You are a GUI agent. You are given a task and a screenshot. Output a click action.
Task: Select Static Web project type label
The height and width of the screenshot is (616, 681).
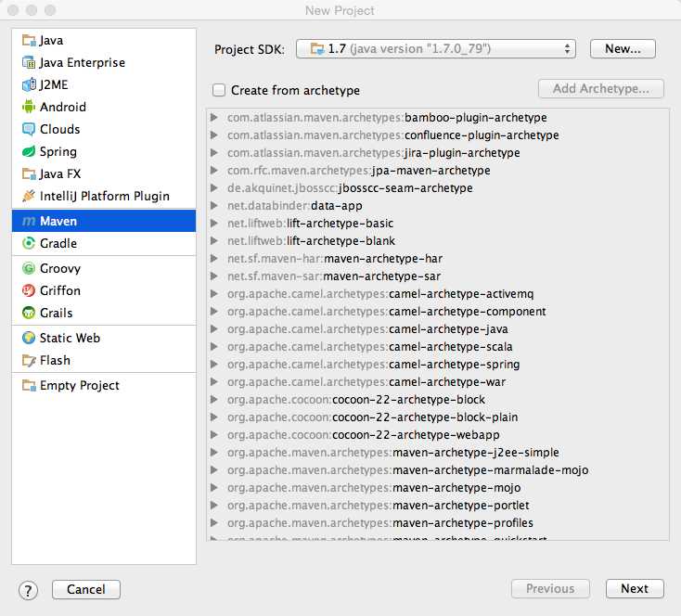click(x=70, y=338)
